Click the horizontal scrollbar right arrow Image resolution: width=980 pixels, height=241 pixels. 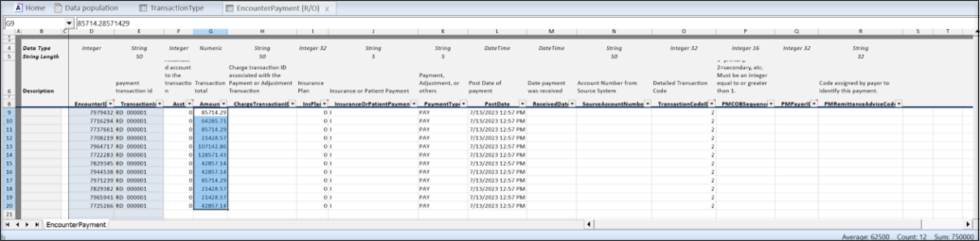tap(968, 224)
